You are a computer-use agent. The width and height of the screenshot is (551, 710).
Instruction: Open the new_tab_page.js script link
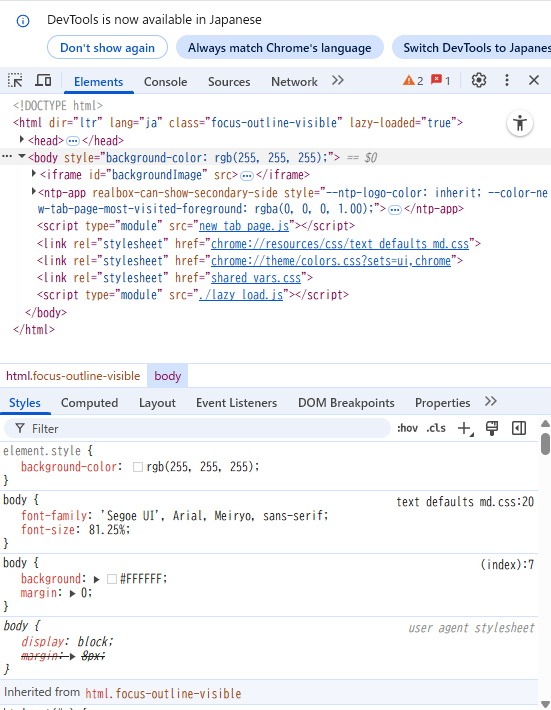click(x=244, y=226)
